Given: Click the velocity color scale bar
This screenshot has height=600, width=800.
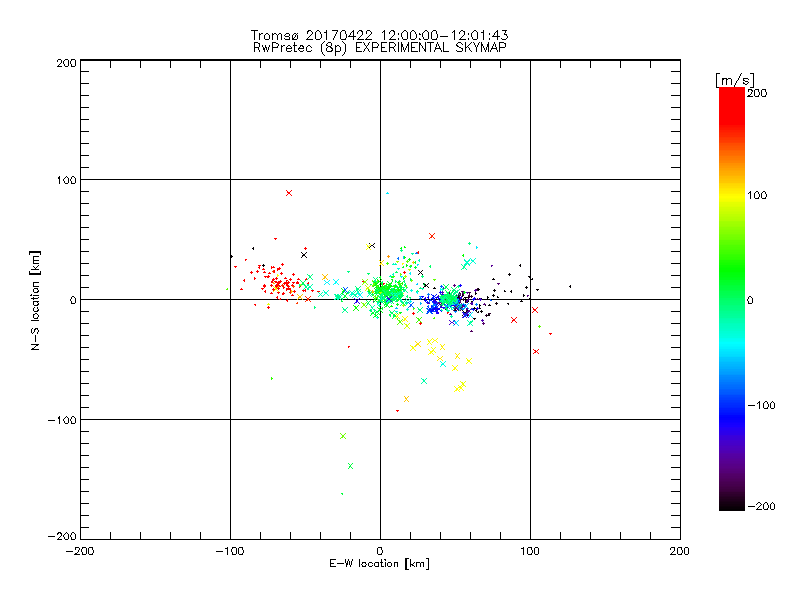Looking at the screenshot, I should [732, 299].
